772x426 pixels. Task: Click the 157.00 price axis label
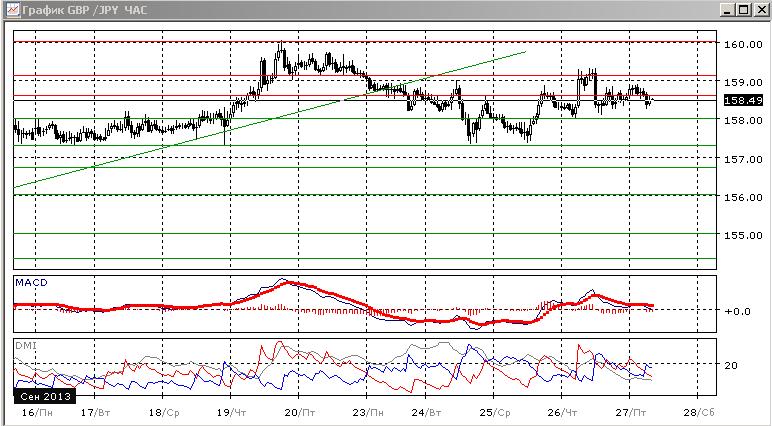click(743, 159)
